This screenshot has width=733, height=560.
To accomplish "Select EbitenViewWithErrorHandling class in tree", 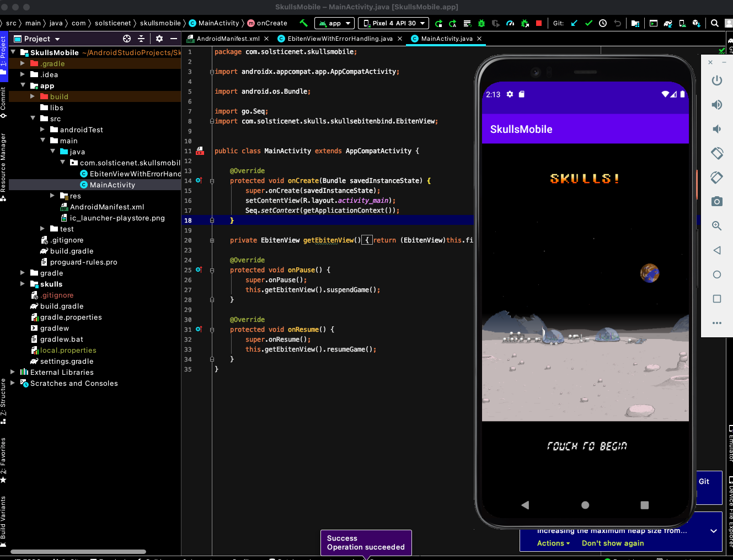I will 131,174.
